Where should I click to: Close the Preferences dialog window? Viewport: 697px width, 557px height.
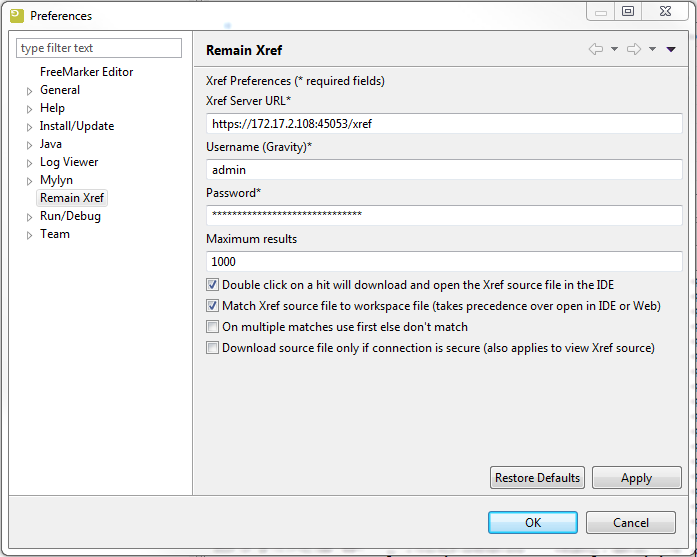pos(665,12)
